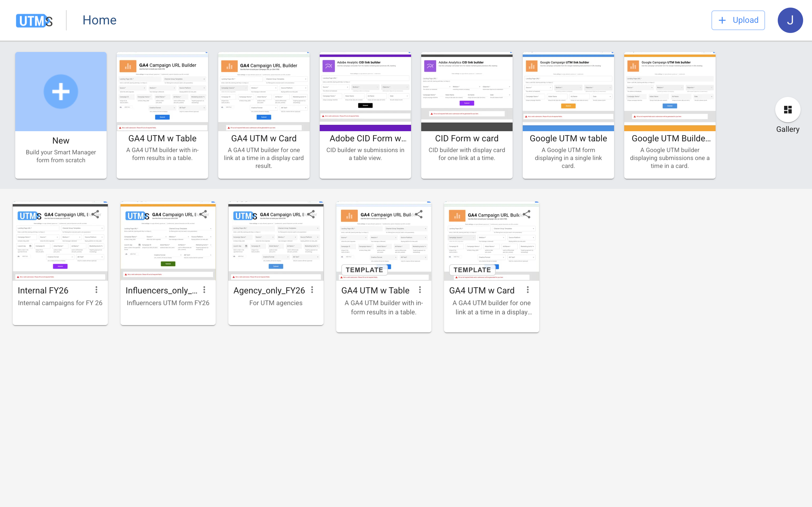Click the UTMs logo icon

(x=34, y=21)
